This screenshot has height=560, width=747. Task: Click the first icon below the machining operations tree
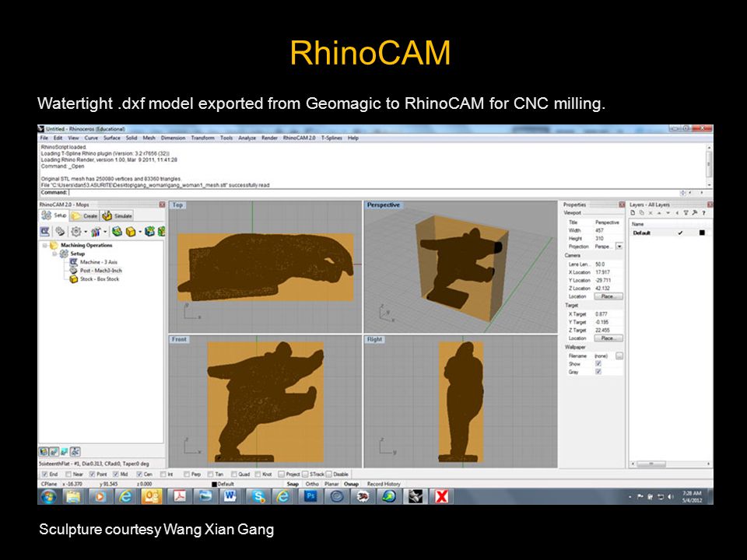(x=44, y=451)
